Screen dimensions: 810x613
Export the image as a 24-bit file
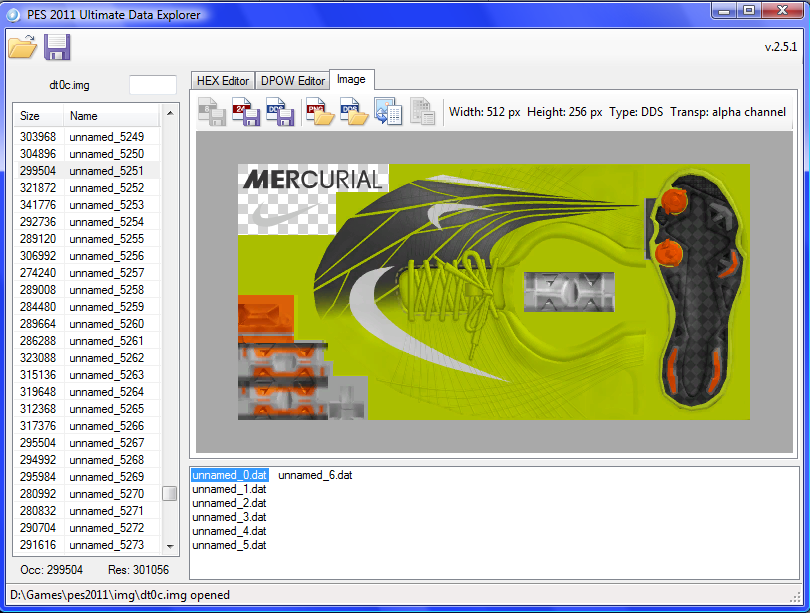point(246,111)
